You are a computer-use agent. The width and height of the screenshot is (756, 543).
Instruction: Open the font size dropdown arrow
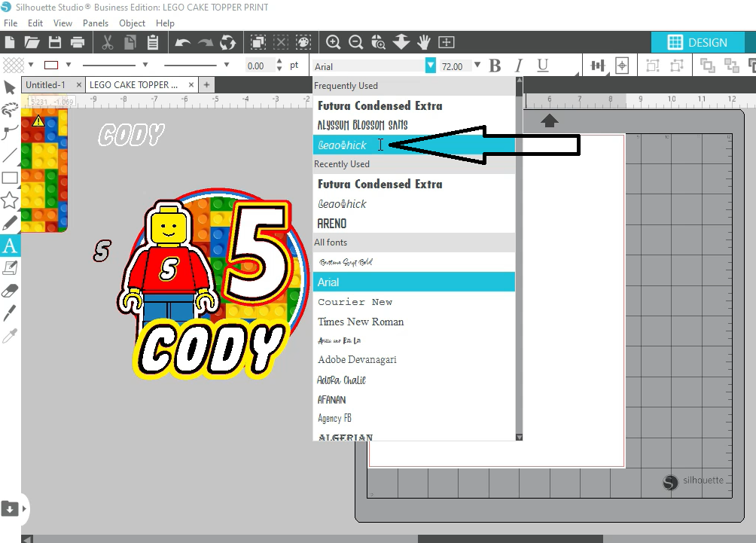click(477, 65)
